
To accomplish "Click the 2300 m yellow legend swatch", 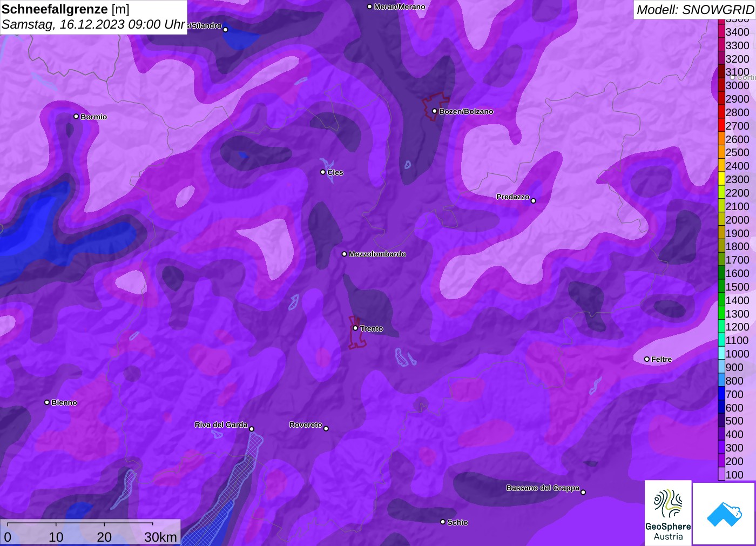I will pos(721,179).
